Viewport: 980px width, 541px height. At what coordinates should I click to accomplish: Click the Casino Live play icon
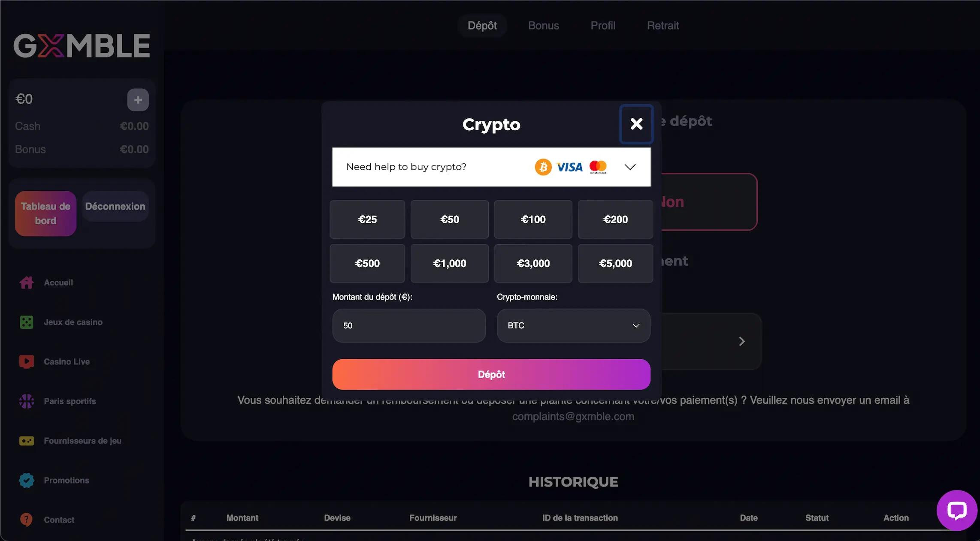[x=27, y=361]
